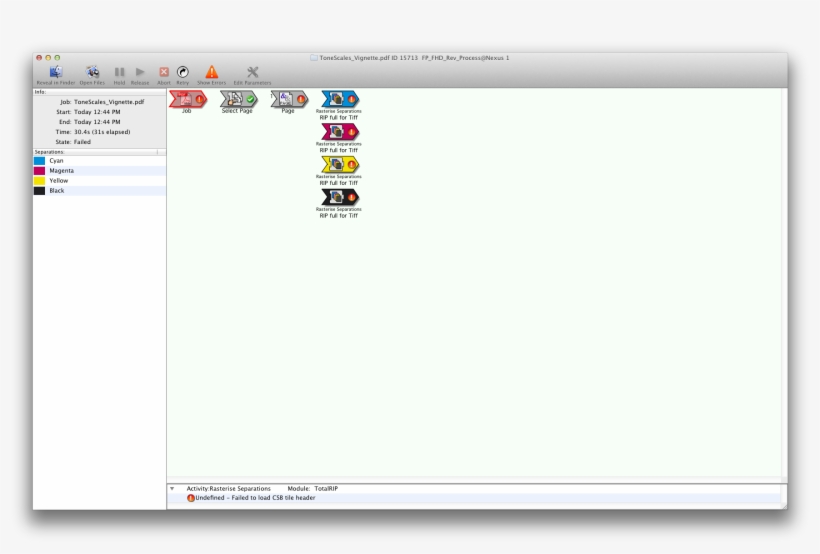Select the cyan Rasterise Separations node
The image size is (820, 554).
tap(339, 98)
